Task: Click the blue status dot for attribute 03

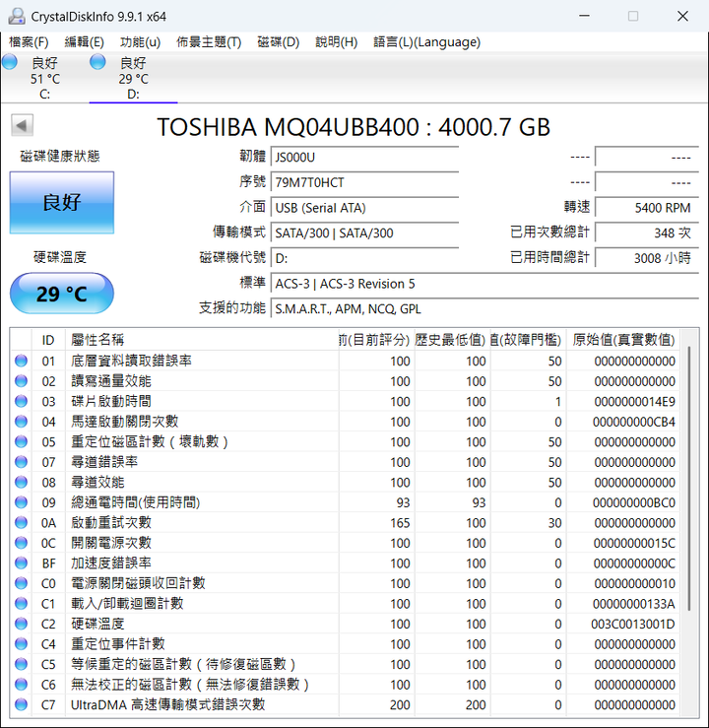Action: (21, 401)
